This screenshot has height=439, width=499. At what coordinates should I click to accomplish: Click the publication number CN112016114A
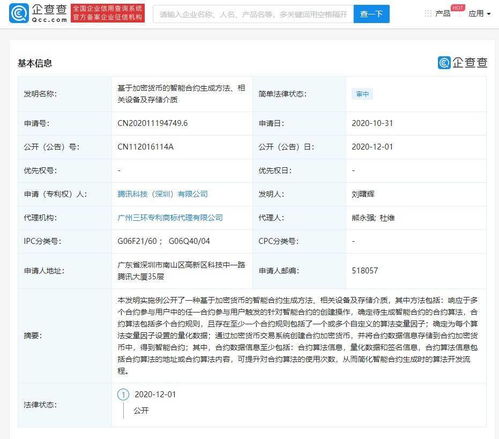[x=145, y=147]
